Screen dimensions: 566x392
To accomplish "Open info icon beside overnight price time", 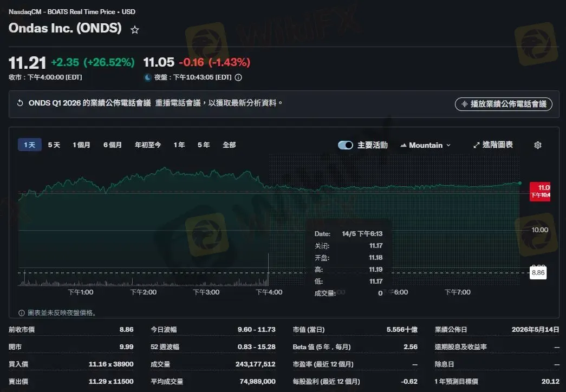I will pyautogui.click(x=238, y=77).
